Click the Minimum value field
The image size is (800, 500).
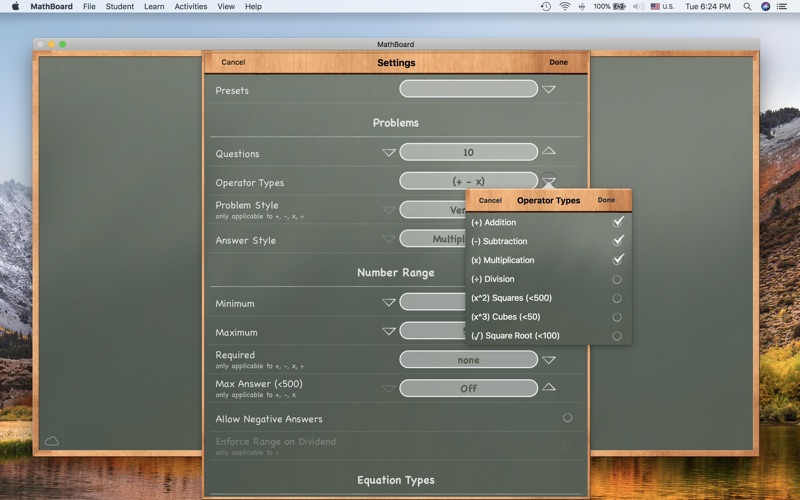[x=433, y=302]
